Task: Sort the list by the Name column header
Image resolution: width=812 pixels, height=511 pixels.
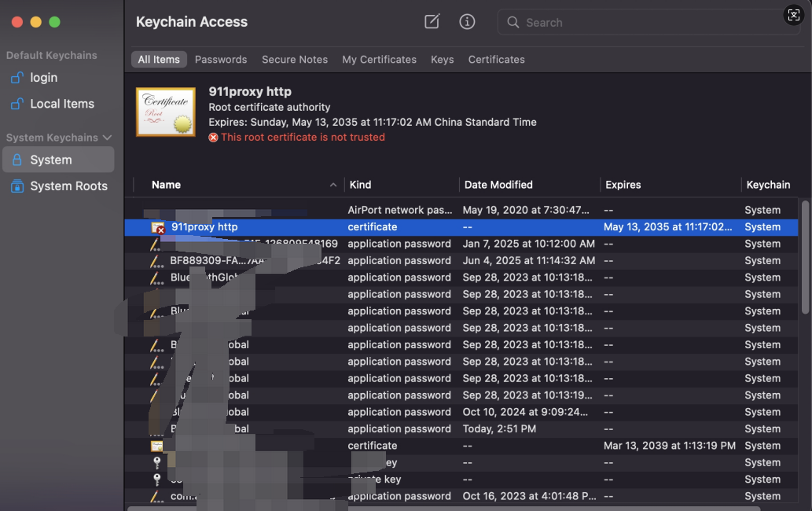Action: pyautogui.click(x=239, y=185)
